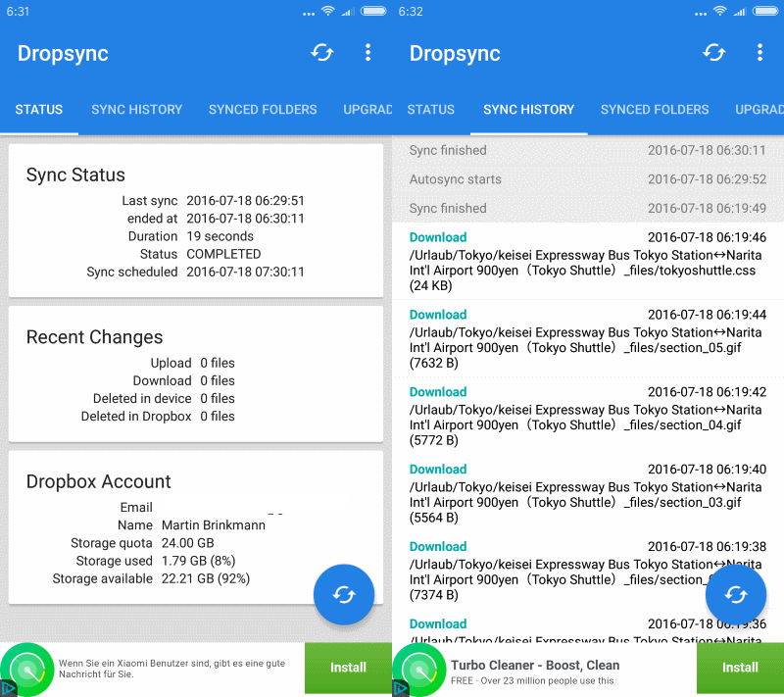Tap the Dropsync title on right screen
The width and height of the screenshot is (784, 697).
click(x=455, y=54)
